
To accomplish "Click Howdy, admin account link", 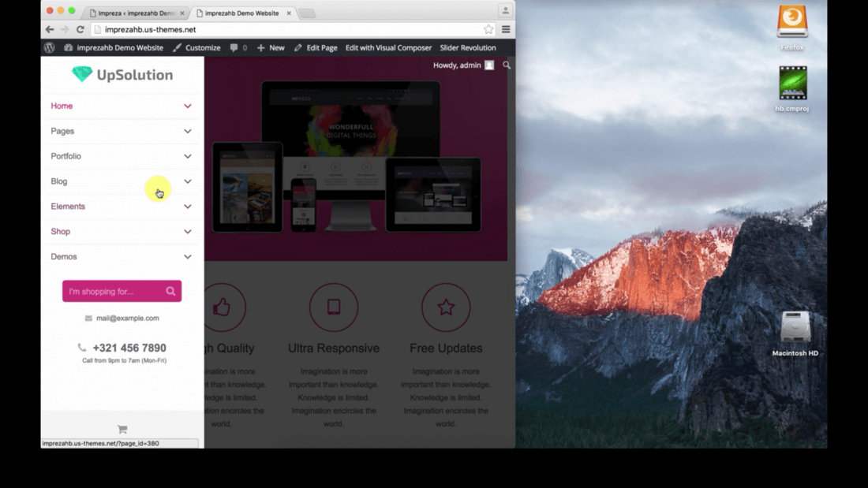I will click(457, 65).
